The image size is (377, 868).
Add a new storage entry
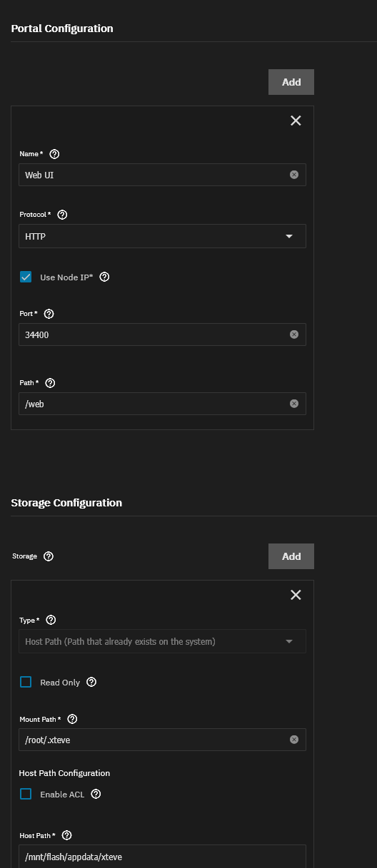tap(291, 556)
